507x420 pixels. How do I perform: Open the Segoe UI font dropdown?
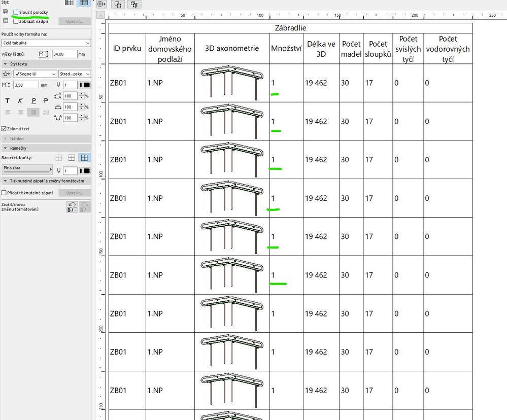point(35,74)
